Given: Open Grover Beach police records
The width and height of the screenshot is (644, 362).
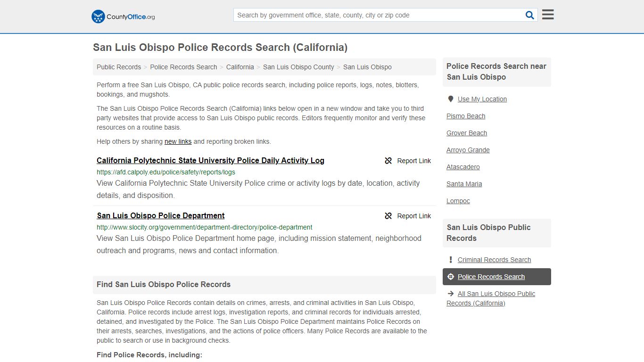Looking at the screenshot, I should 467,133.
